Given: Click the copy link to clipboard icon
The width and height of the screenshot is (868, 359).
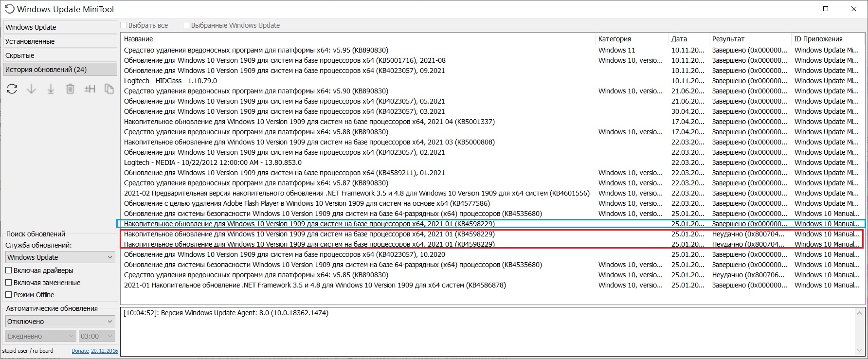Looking at the screenshot, I should click(x=109, y=89).
